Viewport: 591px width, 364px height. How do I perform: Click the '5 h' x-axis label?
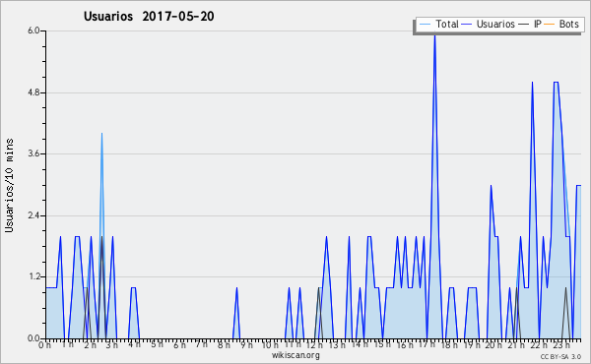coord(158,344)
